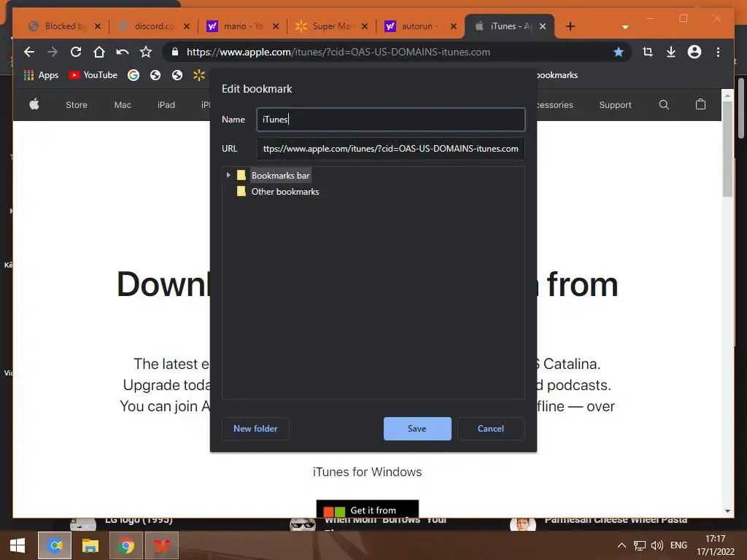
Task: Click the search magnifier on Apple site
Action: click(x=664, y=105)
